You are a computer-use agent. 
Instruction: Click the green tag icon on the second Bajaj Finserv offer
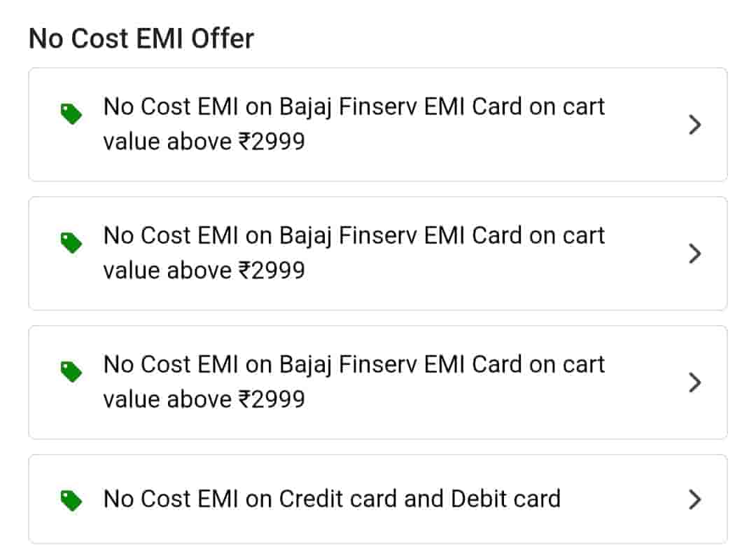click(71, 242)
